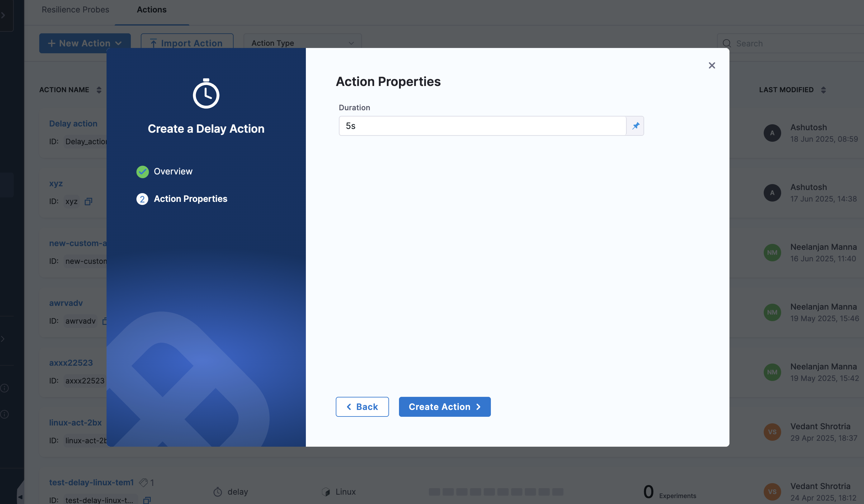This screenshot has height=504, width=864.
Task: Copy the xyz action ID
Action: pyautogui.click(x=88, y=202)
